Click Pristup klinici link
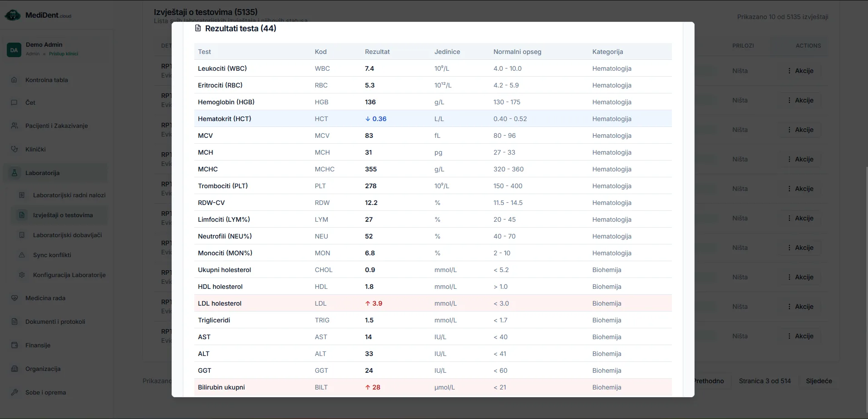868x419 pixels. click(64, 54)
